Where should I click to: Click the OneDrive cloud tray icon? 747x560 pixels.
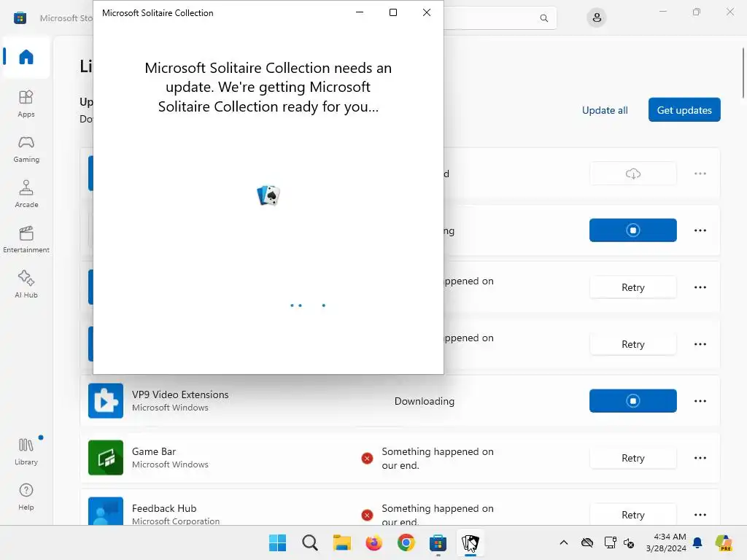point(587,542)
